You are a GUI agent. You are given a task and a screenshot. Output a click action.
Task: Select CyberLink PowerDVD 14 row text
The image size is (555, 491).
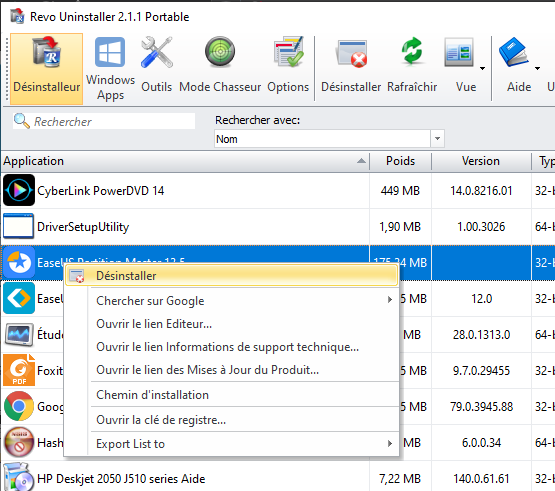[101, 191]
